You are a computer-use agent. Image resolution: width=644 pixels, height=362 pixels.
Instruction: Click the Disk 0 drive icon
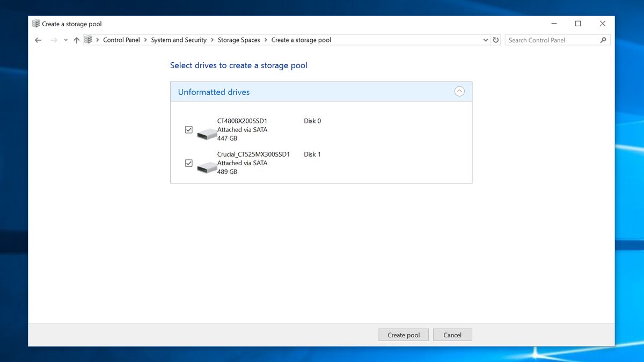207,134
